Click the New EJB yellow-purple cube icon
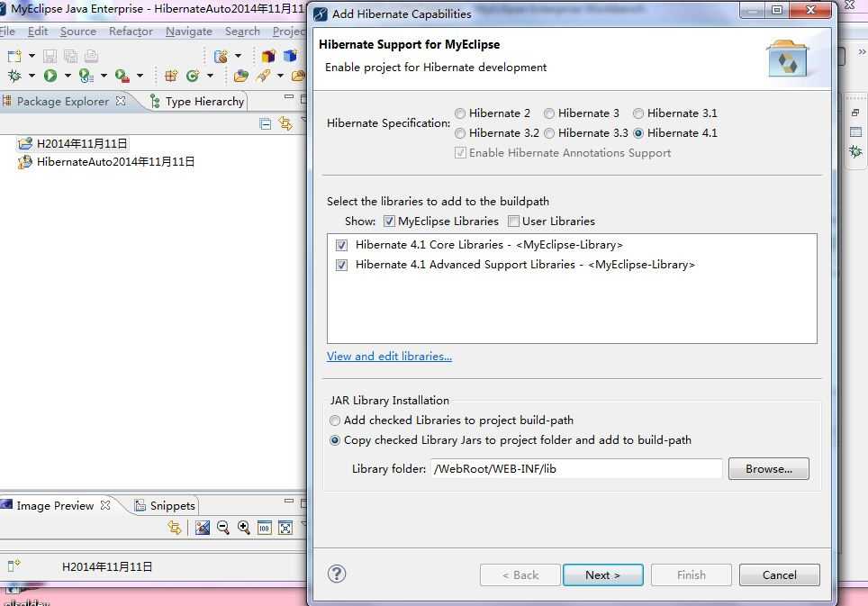The height and width of the screenshot is (606, 868). 268,56
